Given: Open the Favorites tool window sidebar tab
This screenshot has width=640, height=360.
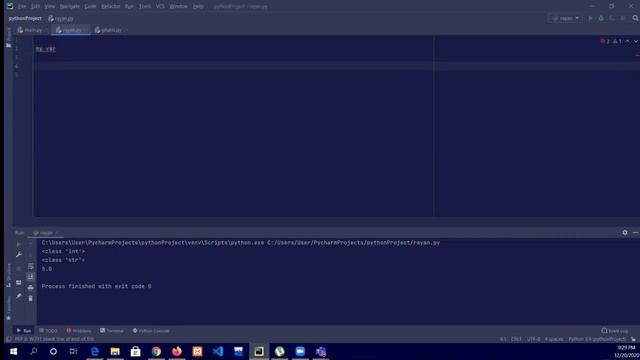Looking at the screenshot, I should [x=9, y=308].
